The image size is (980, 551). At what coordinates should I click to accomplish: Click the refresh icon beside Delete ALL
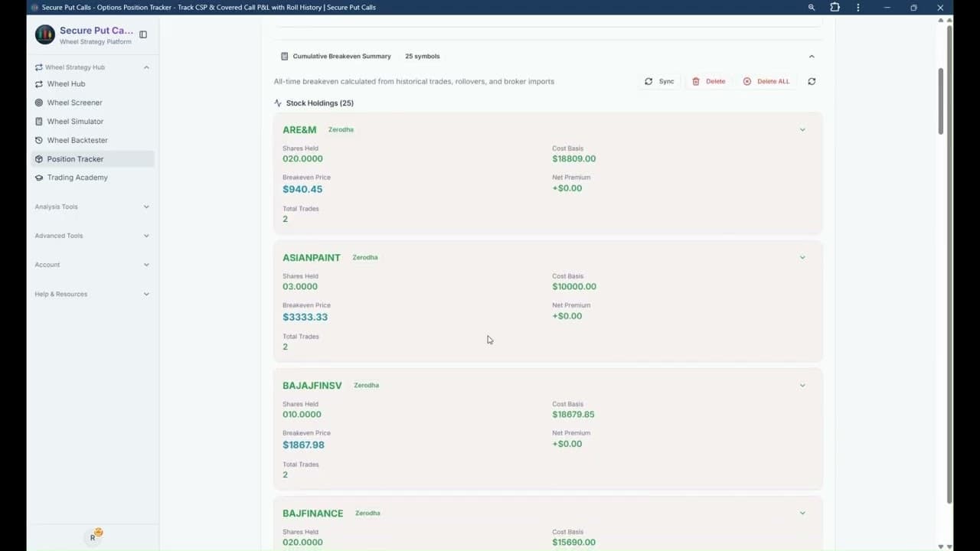point(812,81)
